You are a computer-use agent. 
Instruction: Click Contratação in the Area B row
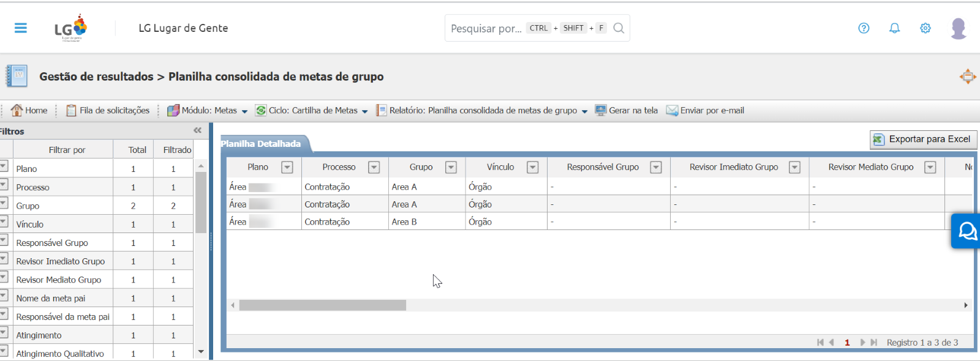(x=327, y=221)
